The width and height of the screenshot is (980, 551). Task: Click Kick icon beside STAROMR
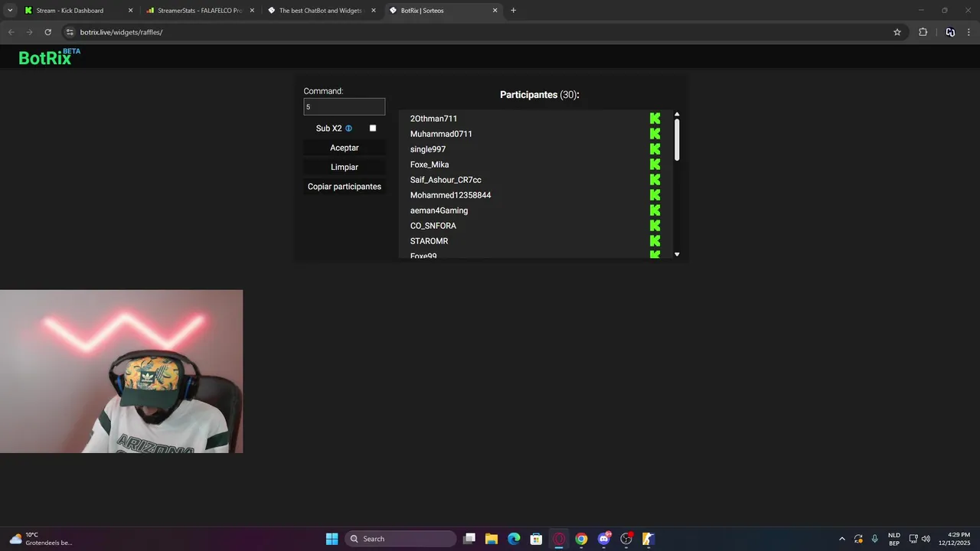click(x=655, y=241)
